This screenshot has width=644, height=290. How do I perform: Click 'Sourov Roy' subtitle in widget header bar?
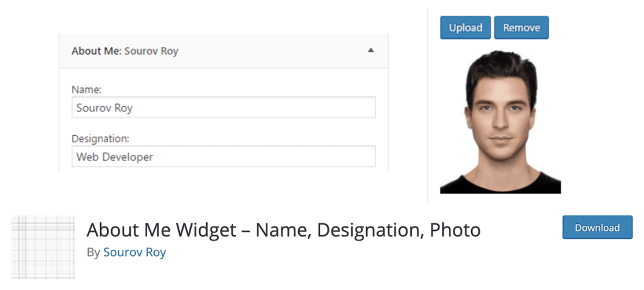151,52
